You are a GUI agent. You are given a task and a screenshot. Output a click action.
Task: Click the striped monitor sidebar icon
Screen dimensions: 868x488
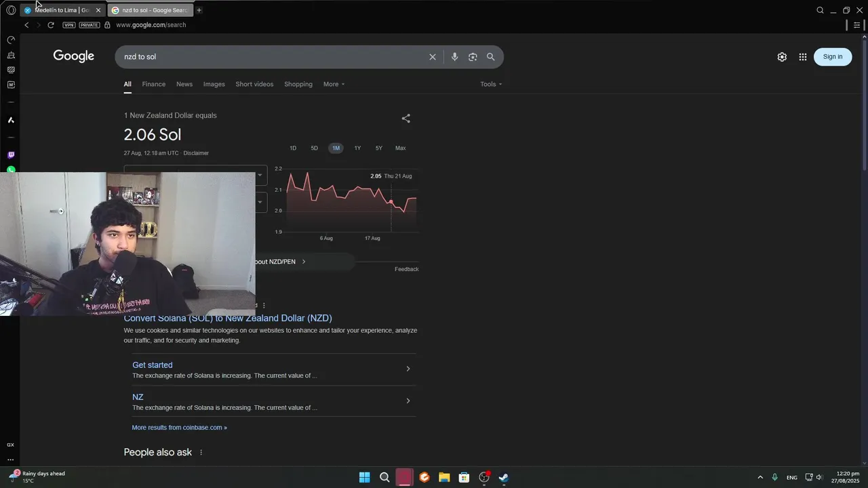[x=11, y=70]
